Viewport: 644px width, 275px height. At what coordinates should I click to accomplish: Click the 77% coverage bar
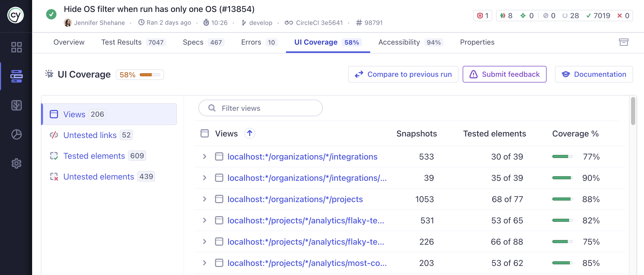[562, 156]
